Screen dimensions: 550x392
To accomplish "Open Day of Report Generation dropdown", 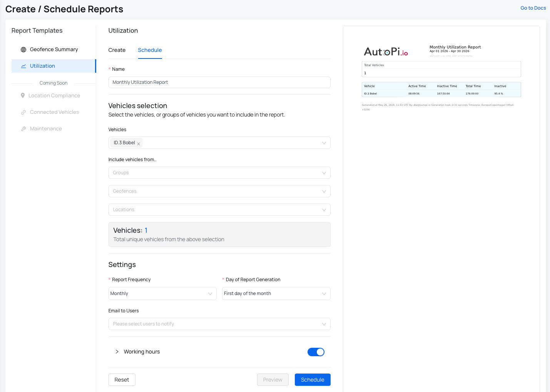I will coord(276,294).
